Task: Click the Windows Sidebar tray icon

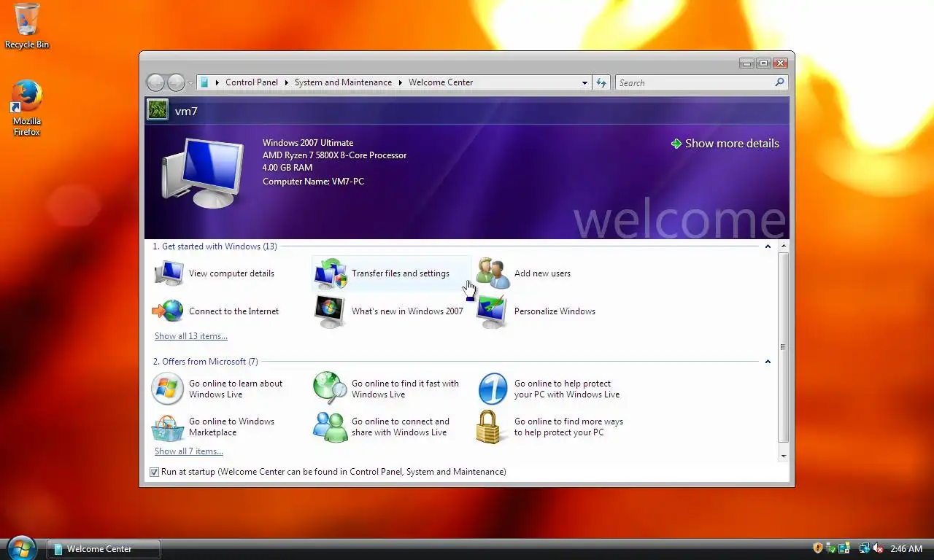Action: point(844,548)
